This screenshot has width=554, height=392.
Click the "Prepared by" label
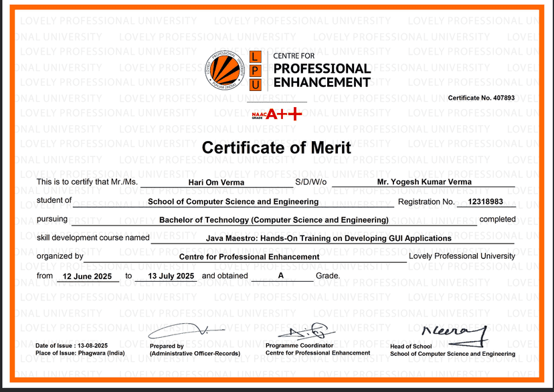click(167, 346)
